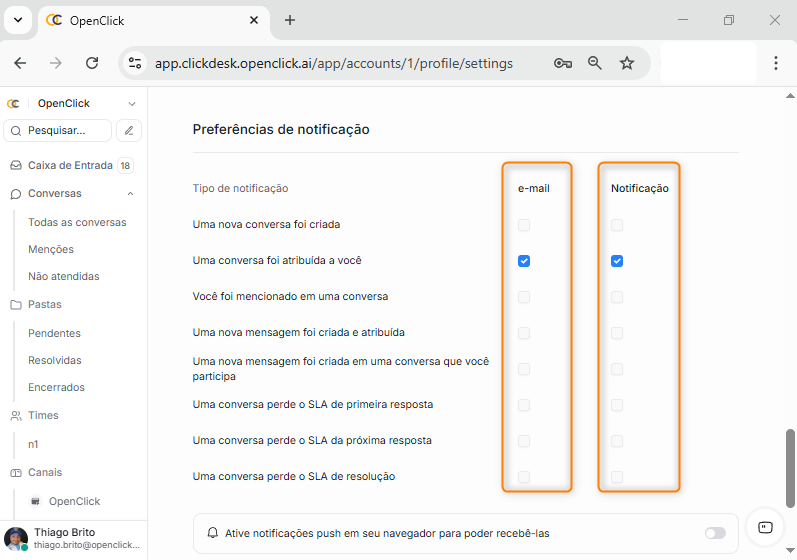
Task: Open Todas as conversas in sidebar
Action: [77, 222]
